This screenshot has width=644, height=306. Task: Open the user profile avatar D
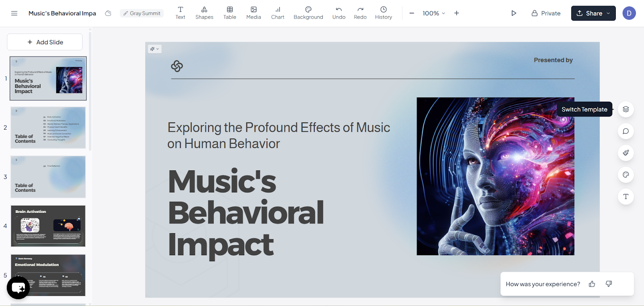click(x=629, y=13)
